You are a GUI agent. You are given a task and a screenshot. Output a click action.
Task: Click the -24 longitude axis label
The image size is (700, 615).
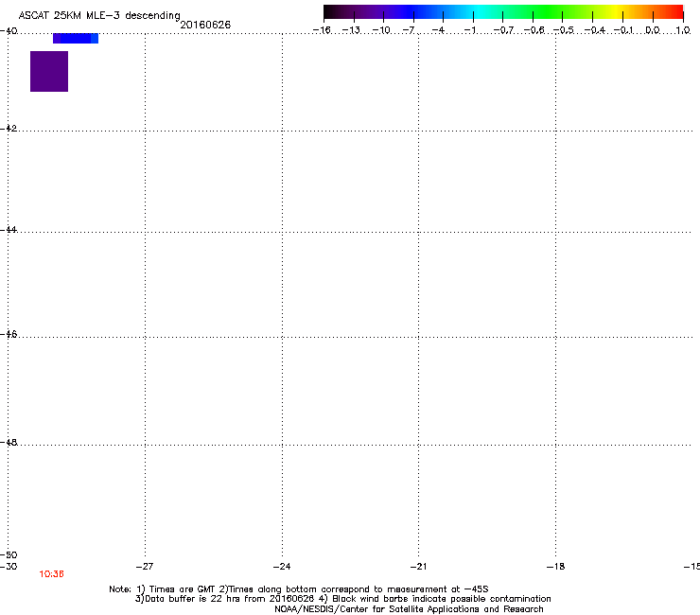282,567
